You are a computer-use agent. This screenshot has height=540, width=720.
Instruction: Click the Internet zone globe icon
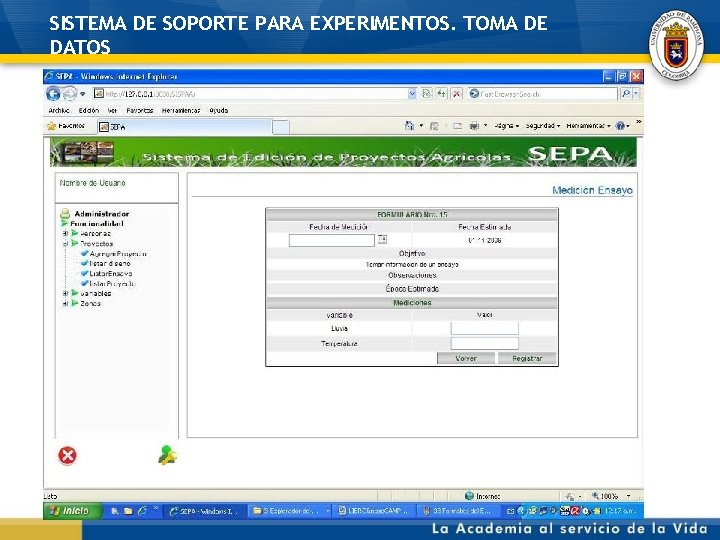pyautogui.click(x=469, y=496)
